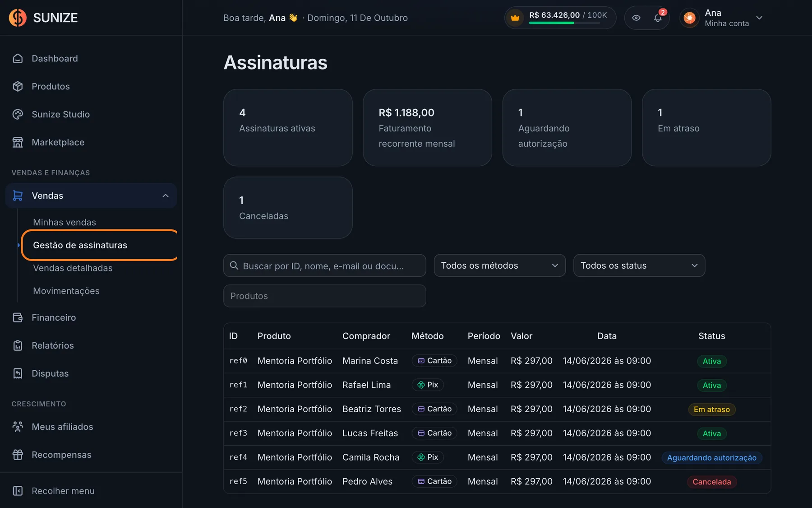This screenshot has width=812, height=508.
Task: Click the Relatórios clipboard icon
Action: coord(18,345)
